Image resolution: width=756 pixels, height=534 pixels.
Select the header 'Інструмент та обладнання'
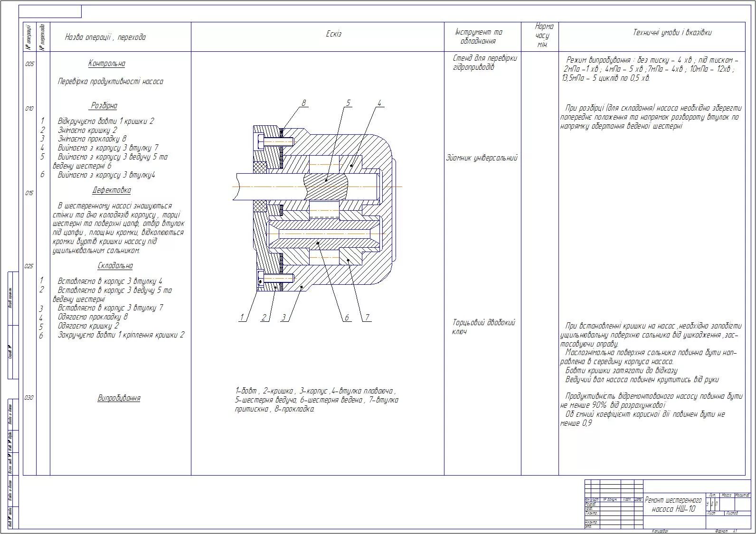pos(478,37)
